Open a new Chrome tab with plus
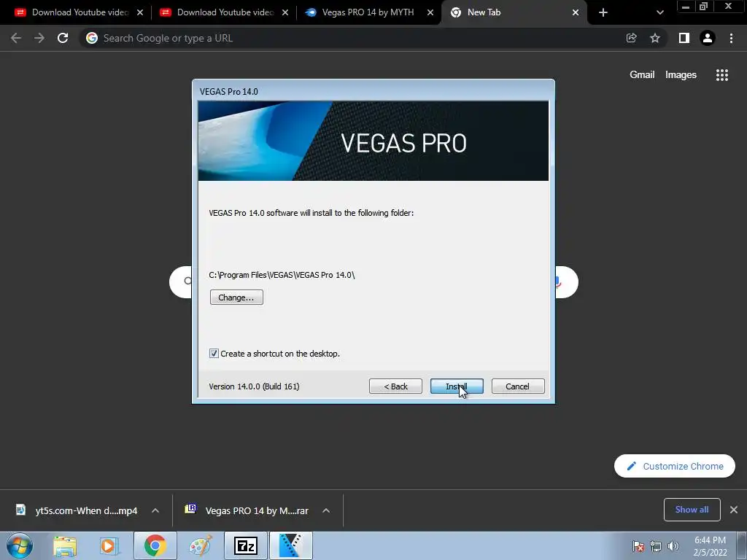747x560 pixels. (x=603, y=12)
